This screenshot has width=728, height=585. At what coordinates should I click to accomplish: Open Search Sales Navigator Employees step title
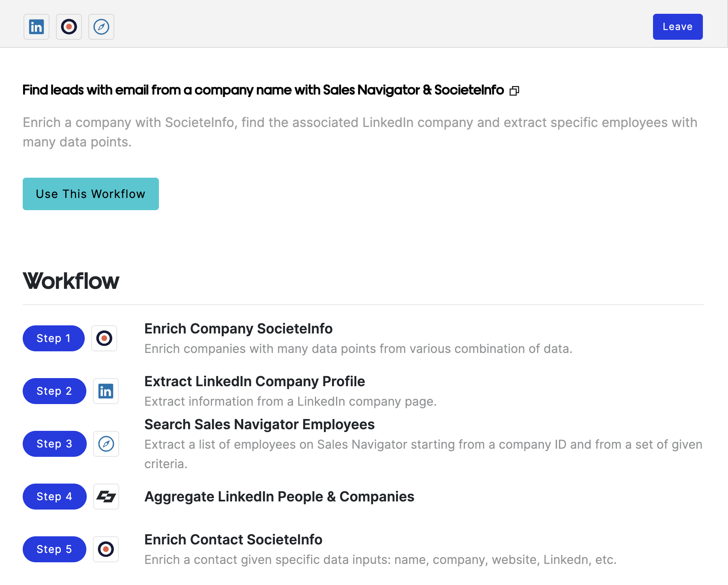tap(259, 424)
